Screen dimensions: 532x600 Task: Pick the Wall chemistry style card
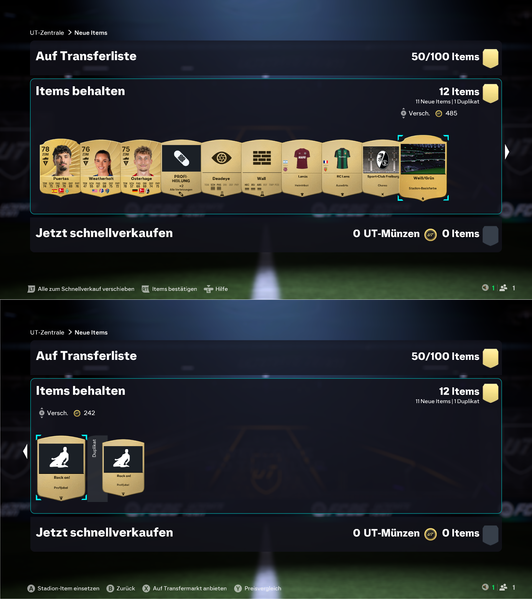coord(261,168)
